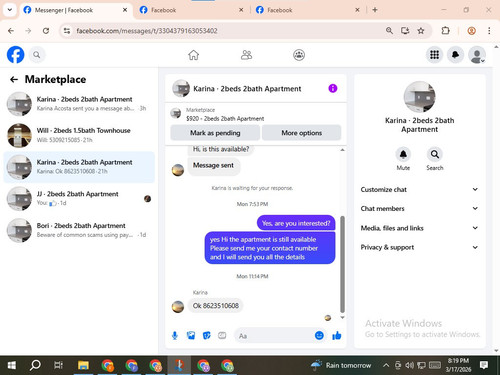
Task: Select the message 'Ok 8623510608'
Action: (x=216, y=306)
